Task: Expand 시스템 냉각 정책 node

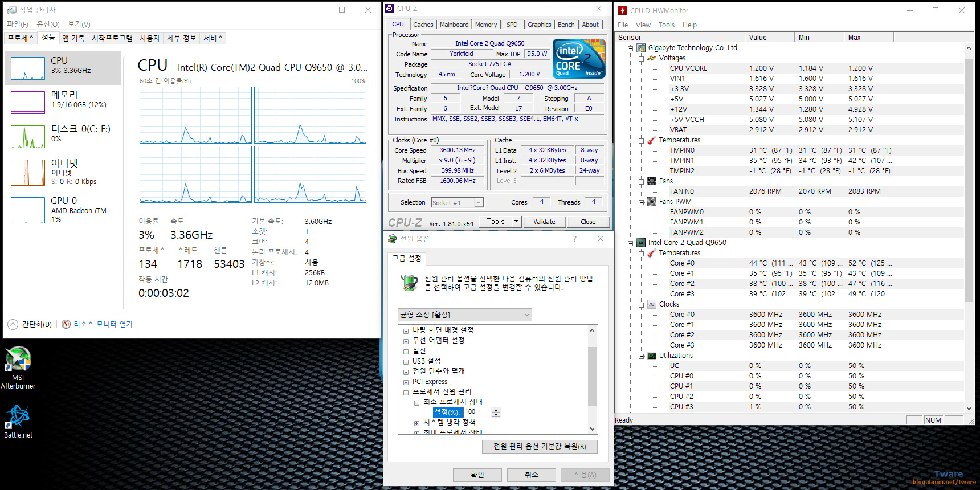Action: pos(416,423)
